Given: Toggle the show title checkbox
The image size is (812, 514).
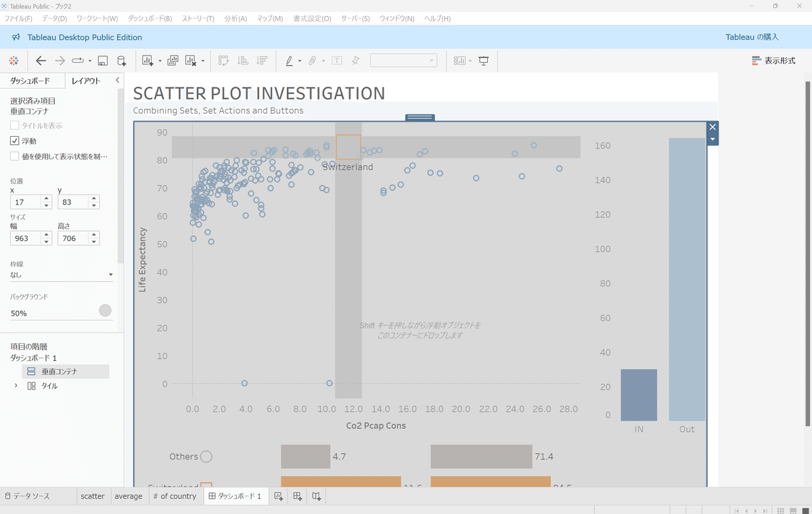Looking at the screenshot, I should (15, 125).
